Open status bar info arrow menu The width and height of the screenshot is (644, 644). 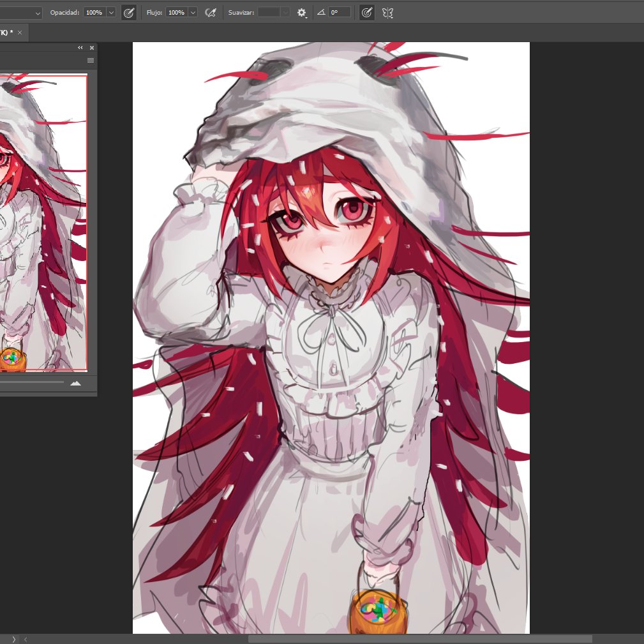tap(13, 639)
